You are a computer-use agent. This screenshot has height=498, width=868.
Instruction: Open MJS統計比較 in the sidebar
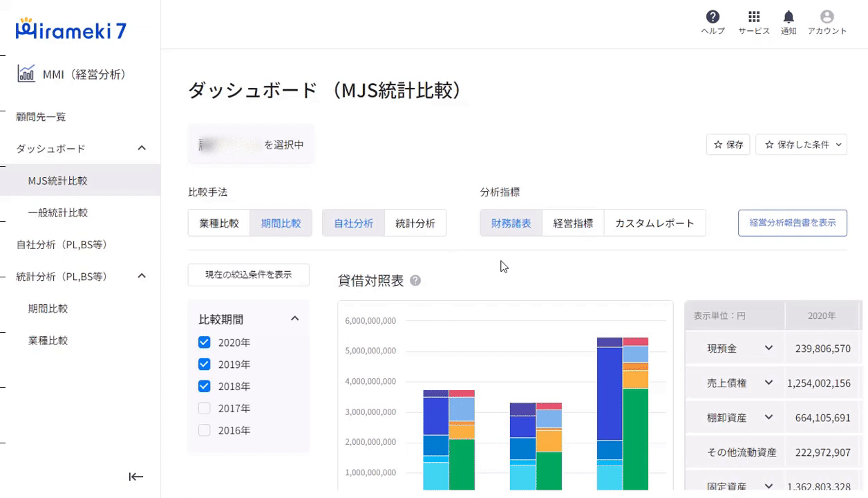tap(80, 181)
